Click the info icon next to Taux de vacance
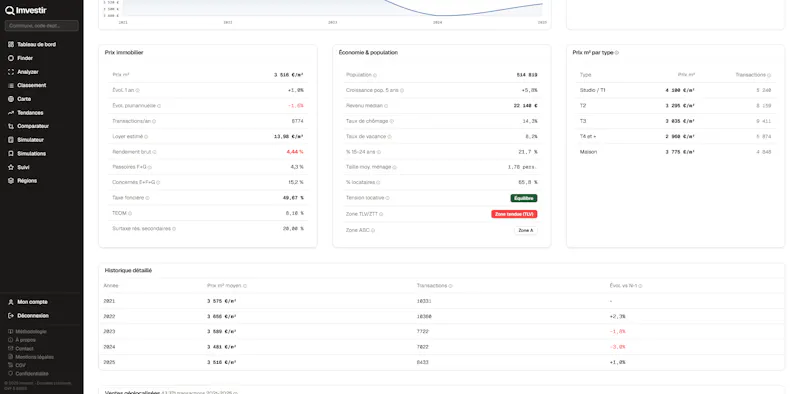800x394 pixels. click(x=390, y=137)
